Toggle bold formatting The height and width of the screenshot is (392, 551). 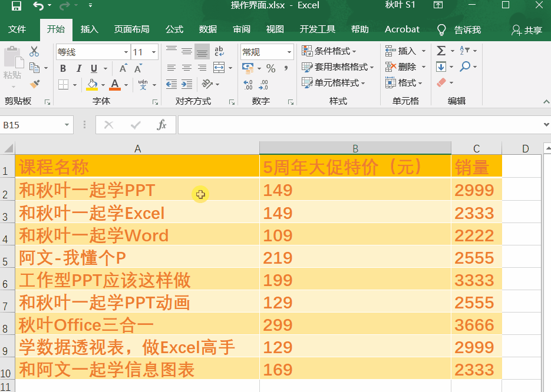pyautogui.click(x=63, y=68)
